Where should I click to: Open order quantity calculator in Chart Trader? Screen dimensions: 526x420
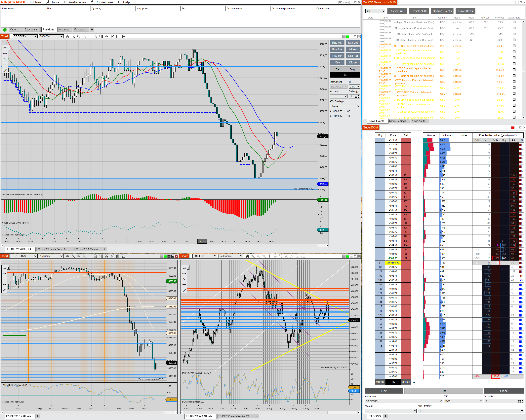coord(356,96)
